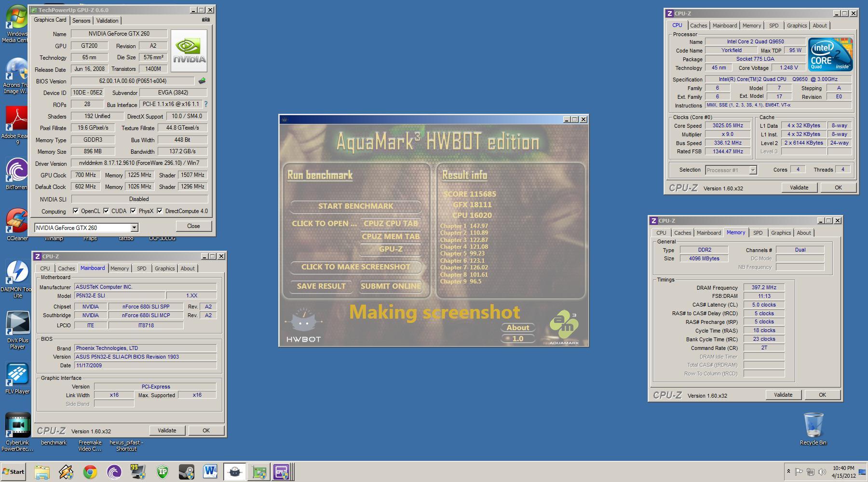Image resolution: width=868 pixels, height=482 pixels.
Task: Click CLICK TO MAKE SCREENSHOT button
Action: coord(356,267)
